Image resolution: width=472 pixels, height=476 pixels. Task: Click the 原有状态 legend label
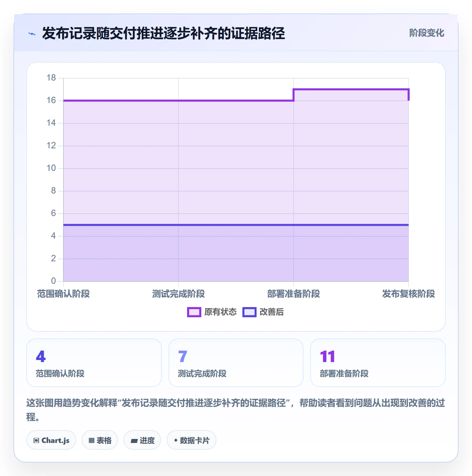tap(220, 312)
